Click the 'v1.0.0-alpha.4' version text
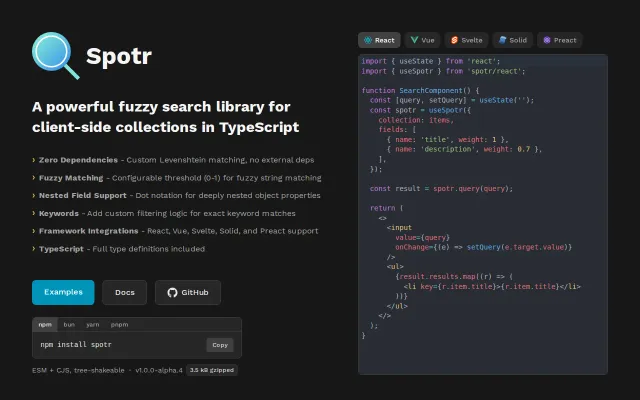Viewport: 640px width, 400px height. click(x=159, y=370)
